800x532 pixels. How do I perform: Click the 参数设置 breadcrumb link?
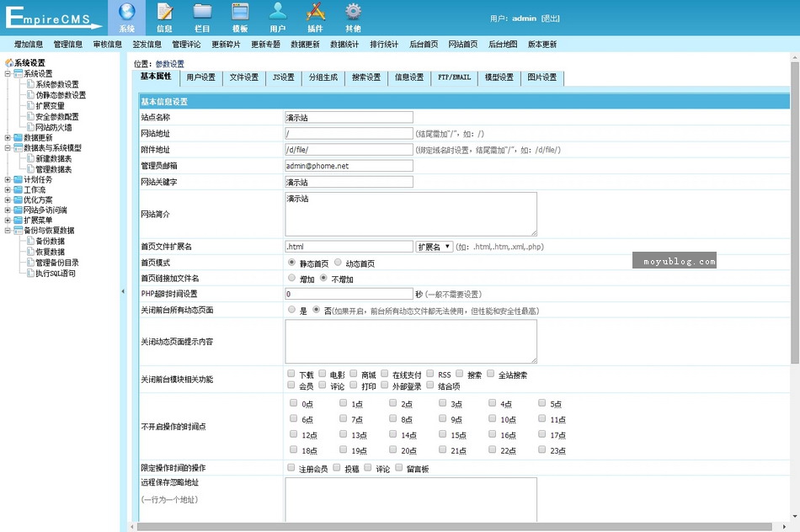tap(170, 64)
